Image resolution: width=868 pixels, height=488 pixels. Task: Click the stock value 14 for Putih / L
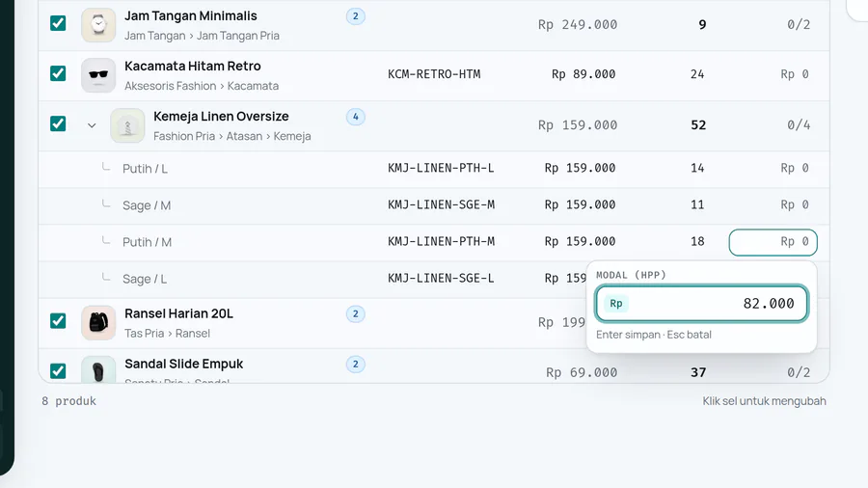[x=697, y=168]
